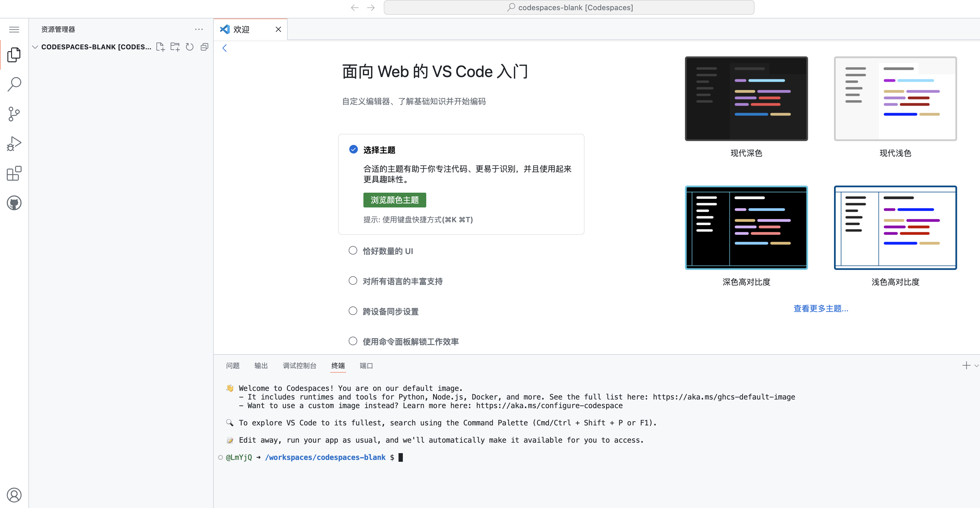Refresh the explorer file list

point(189,47)
